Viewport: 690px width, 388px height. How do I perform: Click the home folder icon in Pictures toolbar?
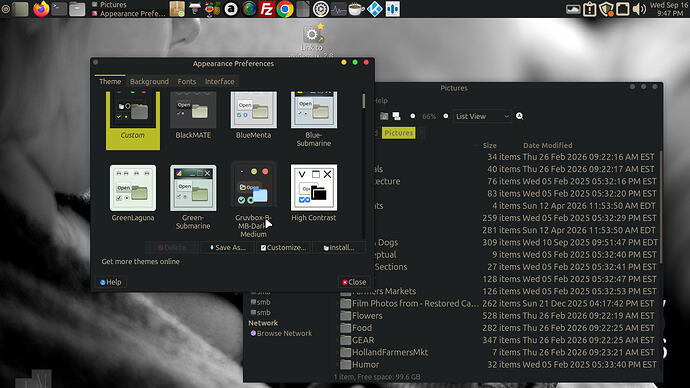pyautogui.click(x=384, y=116)
